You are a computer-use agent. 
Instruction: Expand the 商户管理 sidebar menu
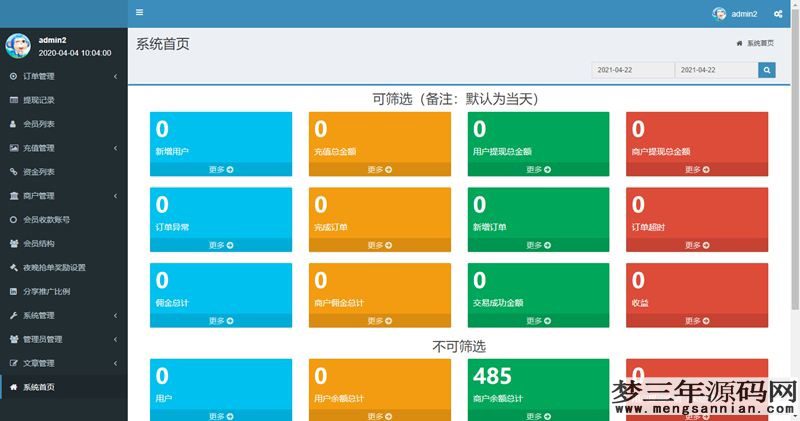tap(64, 196)
